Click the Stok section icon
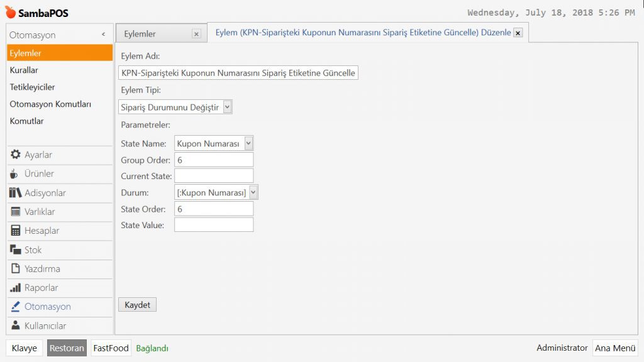Viewport: 644px width, 362px height. 16,250
